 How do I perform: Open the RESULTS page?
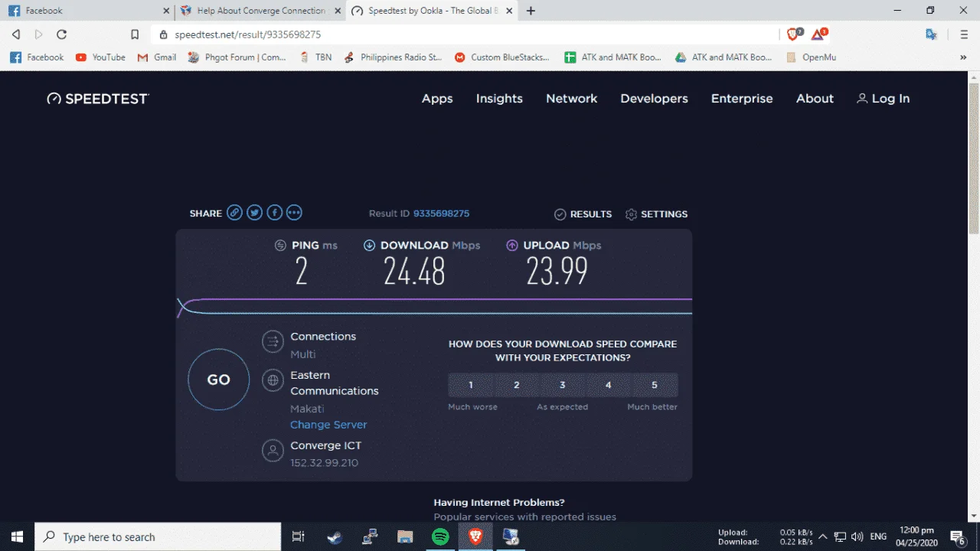(583, 214)
